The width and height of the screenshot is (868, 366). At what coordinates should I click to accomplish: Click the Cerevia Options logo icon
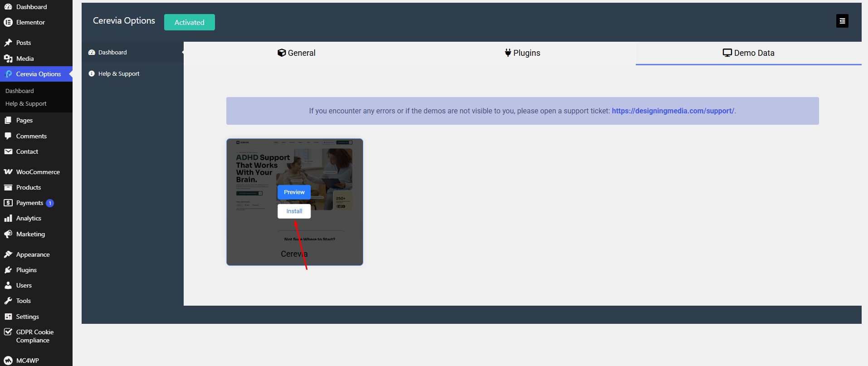click(8, 74)
